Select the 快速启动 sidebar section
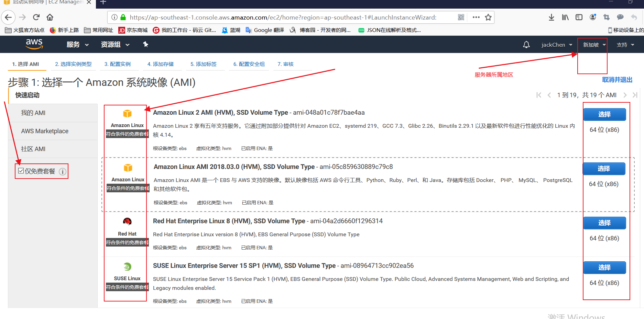644x319 pixels. [28, 95]
